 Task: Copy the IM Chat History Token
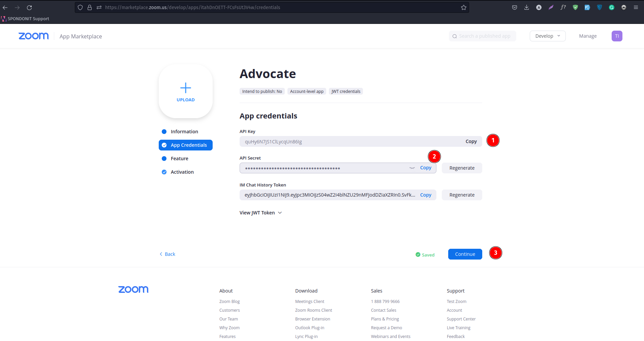click(426, 195)
